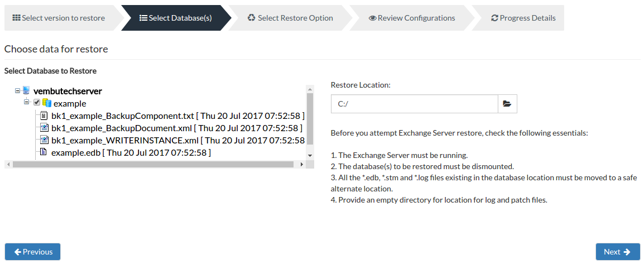Open folder browser icon beside Restore Location
The width and height of the screenshot is (644, 264).
(x=507, y=104)
